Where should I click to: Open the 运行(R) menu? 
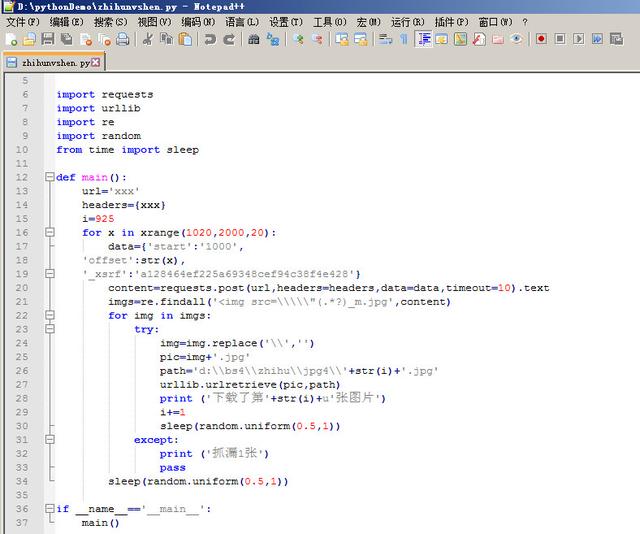407,21
